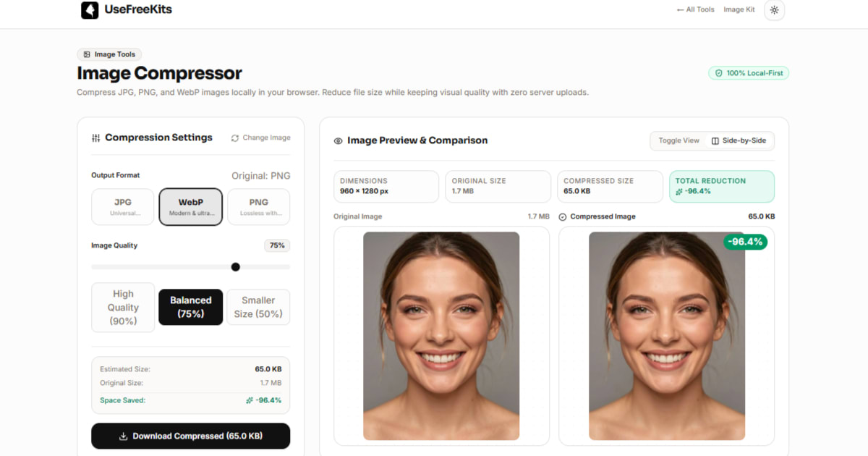Screen dimensions: 868x456
Task: Go back via the All Tools link
Action: tap(695, 10)
